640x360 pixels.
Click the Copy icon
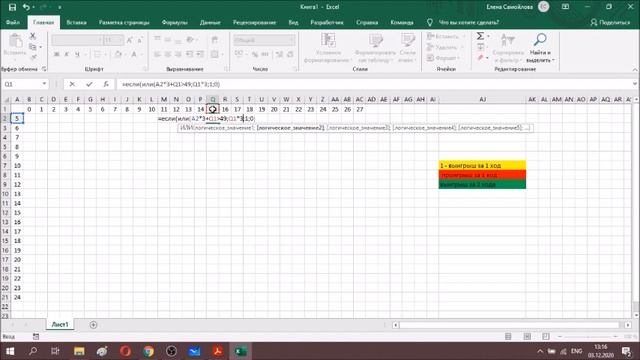coord(33,47)
